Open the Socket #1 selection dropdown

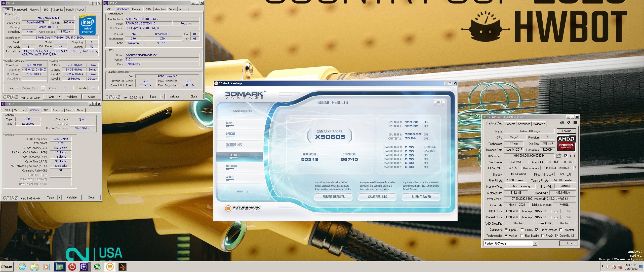tap(43, 88)
